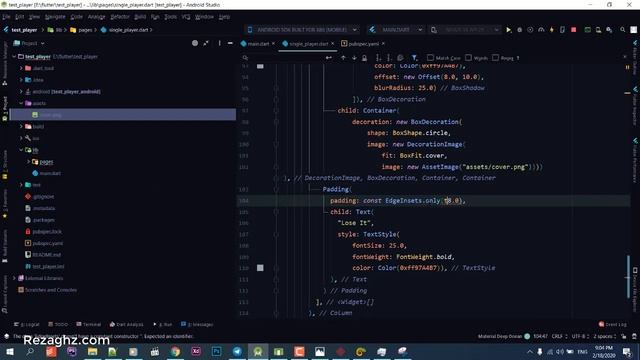
Task: Open the File menu
Action: 6,17
